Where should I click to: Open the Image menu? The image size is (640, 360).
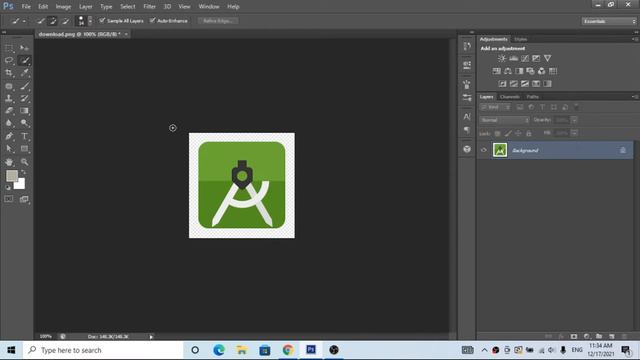click(63, 7)
